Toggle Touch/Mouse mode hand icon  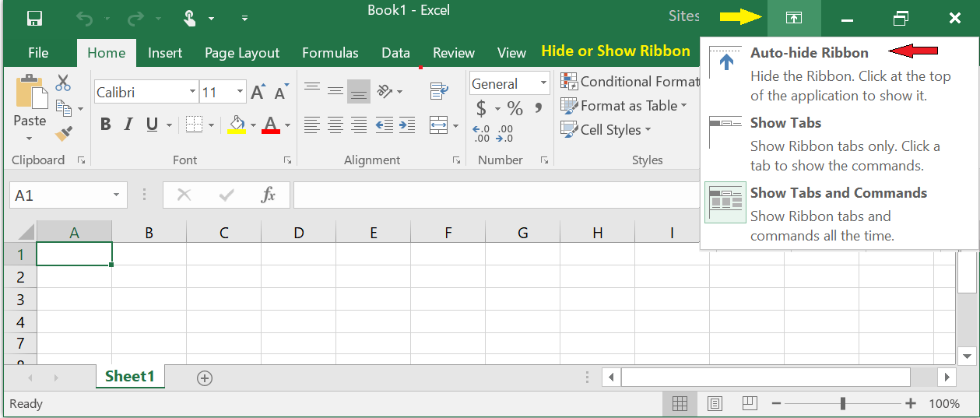click(190, 18)
